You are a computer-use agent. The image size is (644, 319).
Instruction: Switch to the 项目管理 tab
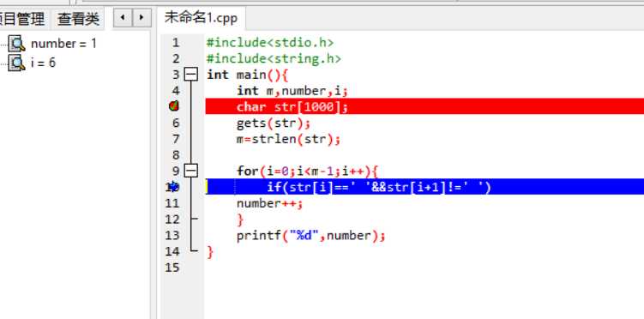pyautogui.click(x=22, y=19)
